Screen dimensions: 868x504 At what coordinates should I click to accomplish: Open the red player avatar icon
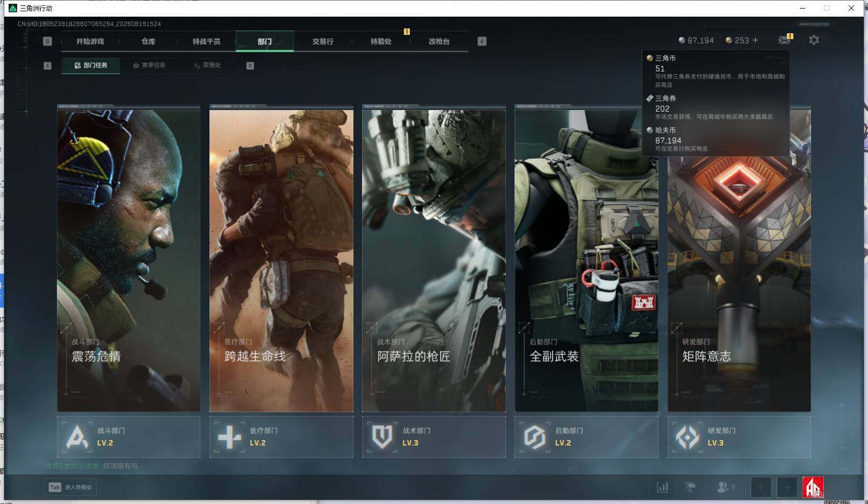pos(813,487)
